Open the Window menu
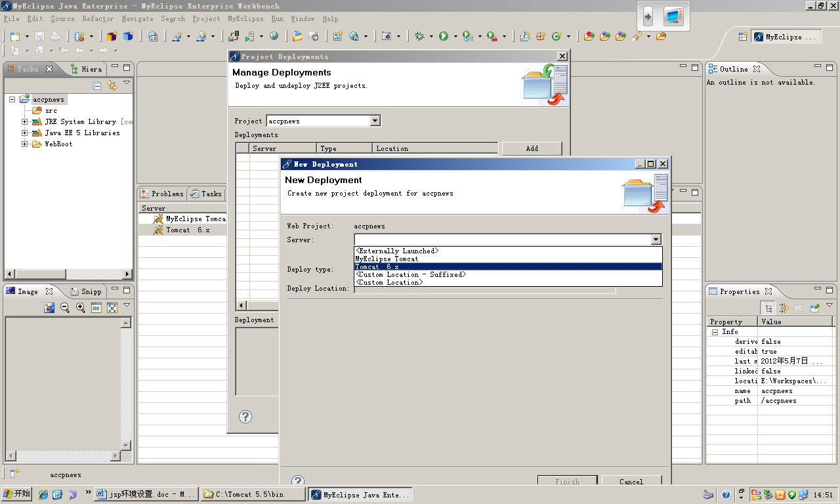This screenshot has height=504, width=840. click(x=303, y=19)
